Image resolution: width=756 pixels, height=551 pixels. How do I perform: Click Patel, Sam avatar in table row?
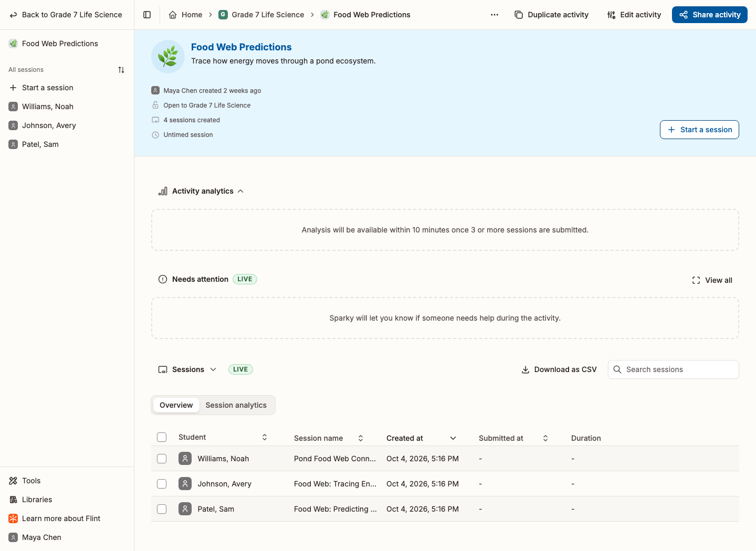coord(185,509)
